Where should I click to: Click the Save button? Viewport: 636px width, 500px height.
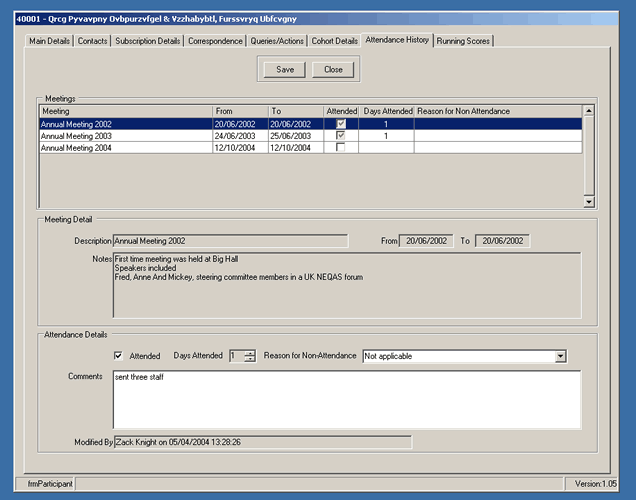(285, 70)
